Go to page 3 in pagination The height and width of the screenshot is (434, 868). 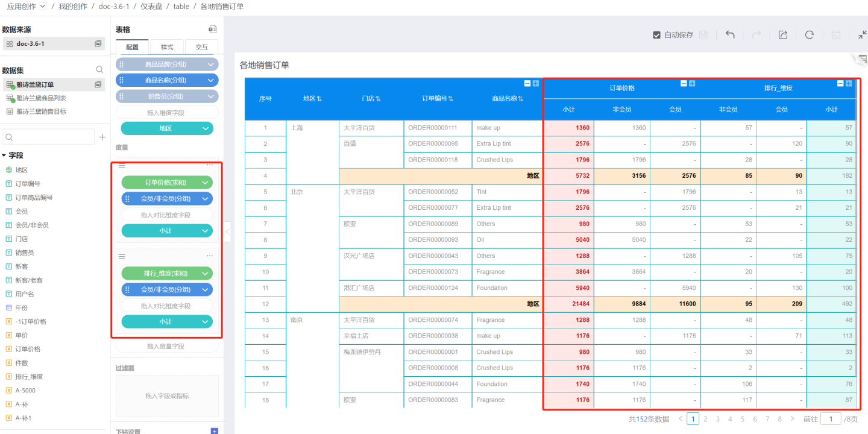pyautogui.click(x=717, y=419)
